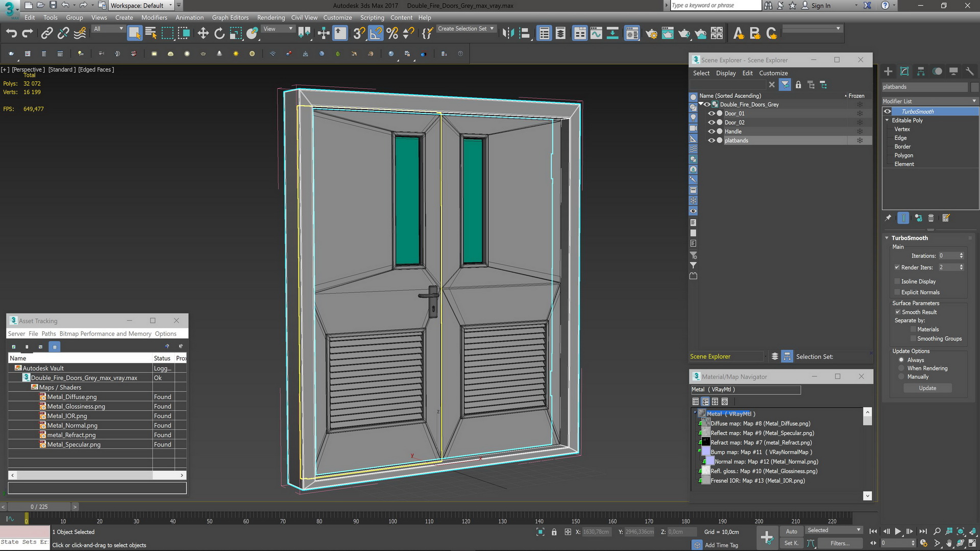This screenshot has height=551, width=980.
Task: Click the Key Filters button
Action: coord(840,543)
